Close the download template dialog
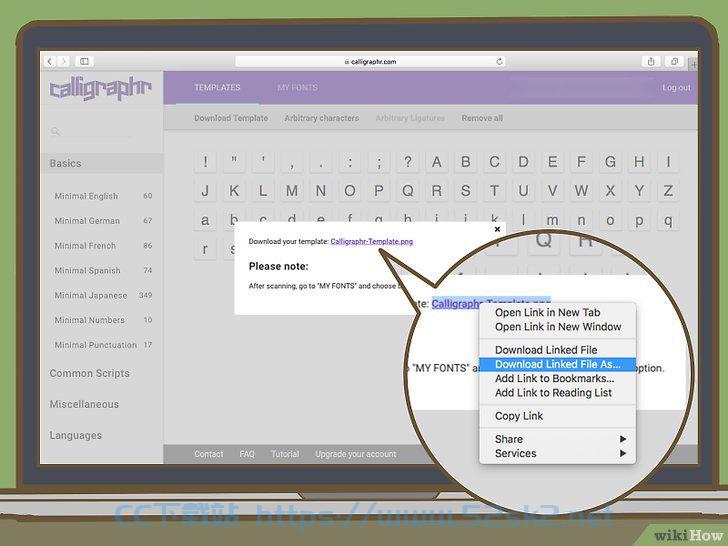Screen dimensions: 728x546 497,229
